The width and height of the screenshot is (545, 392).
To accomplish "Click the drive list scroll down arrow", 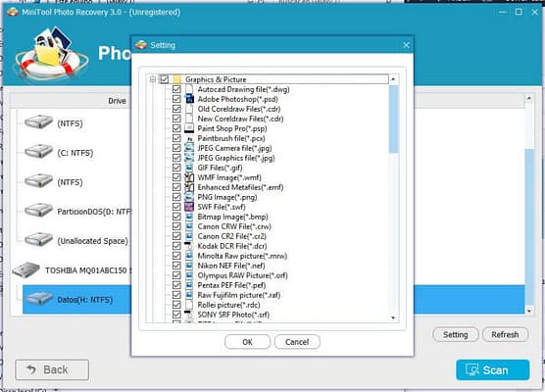I will coord(529,311).
